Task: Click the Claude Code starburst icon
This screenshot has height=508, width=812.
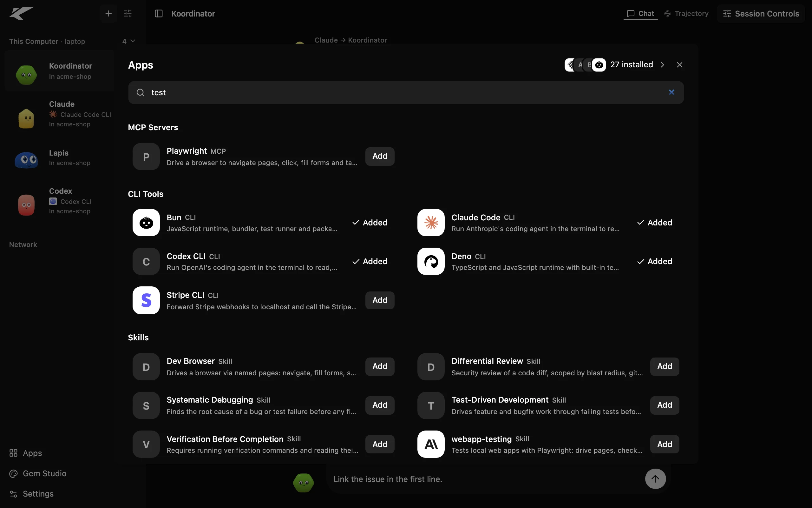Action: [x=431, y=223]
